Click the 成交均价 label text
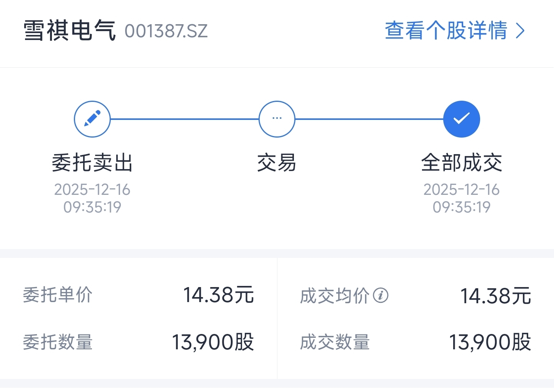Screen dimensions: 554x392 335,296
